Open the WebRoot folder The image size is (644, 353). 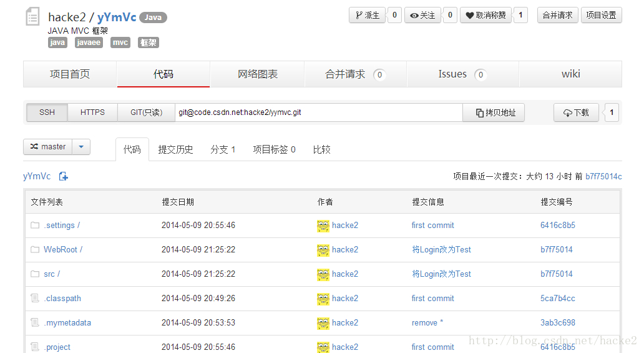(x=63, y=250)
